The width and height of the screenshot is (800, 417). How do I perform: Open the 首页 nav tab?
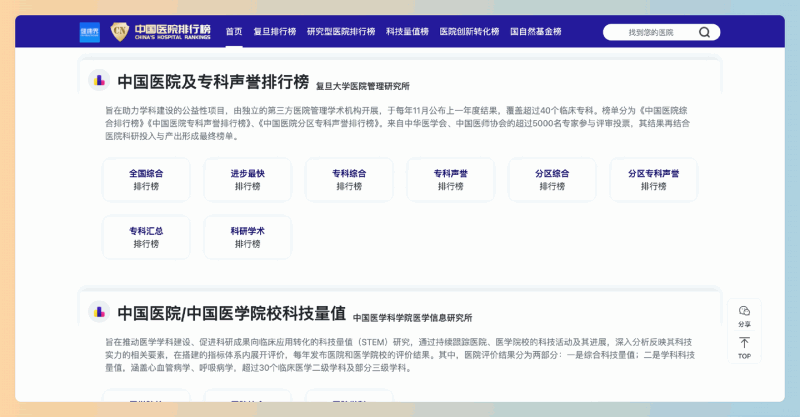coord(234,32)
